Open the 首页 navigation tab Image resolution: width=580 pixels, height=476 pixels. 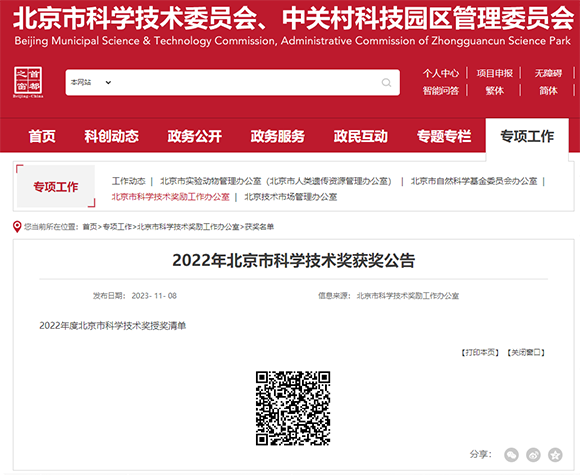[42, 136]
